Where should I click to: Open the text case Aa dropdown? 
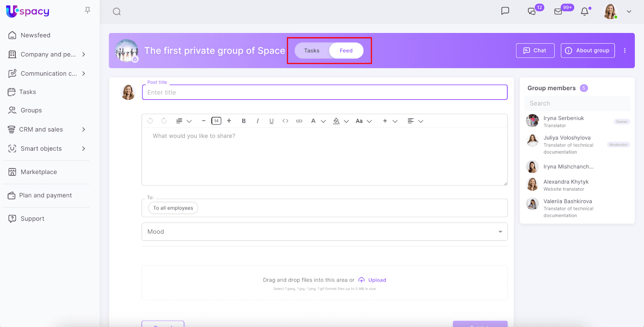click(363, 121)
